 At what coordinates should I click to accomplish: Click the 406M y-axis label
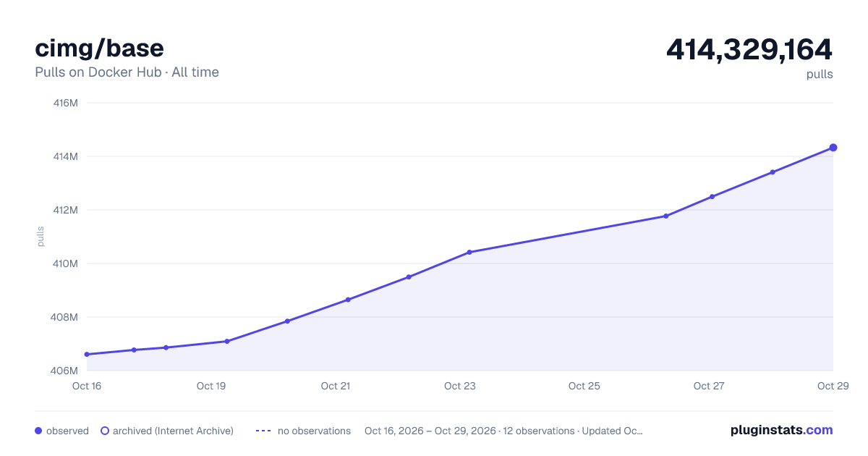pos(66,371)
